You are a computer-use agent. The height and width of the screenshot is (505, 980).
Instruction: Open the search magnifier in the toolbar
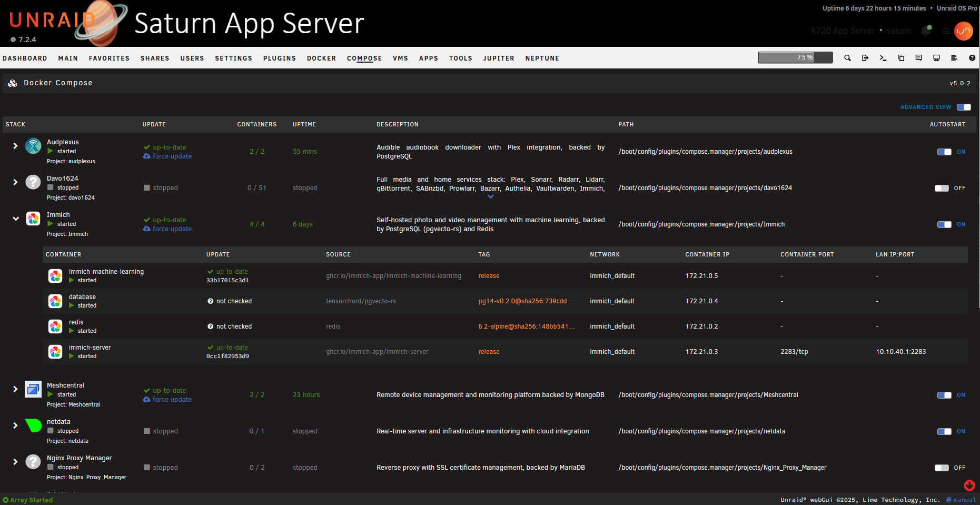[x=847, y=58]
